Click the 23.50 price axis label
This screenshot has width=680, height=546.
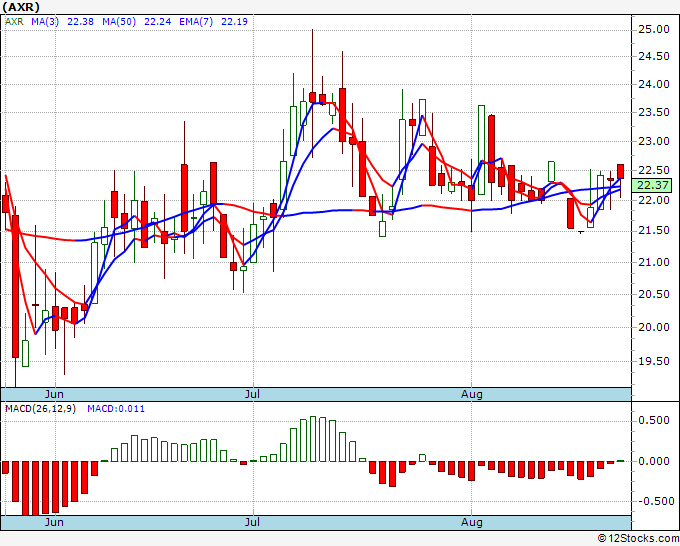click(x=654, y=113)
